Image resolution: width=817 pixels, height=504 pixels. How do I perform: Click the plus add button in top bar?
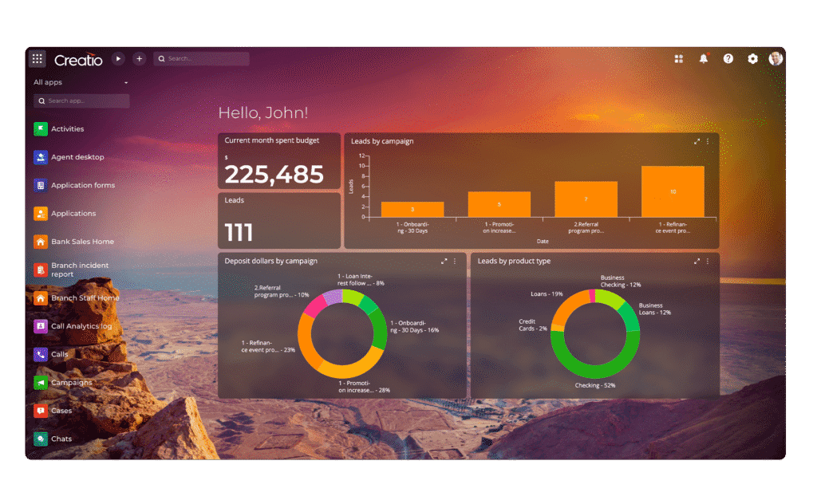139,59
